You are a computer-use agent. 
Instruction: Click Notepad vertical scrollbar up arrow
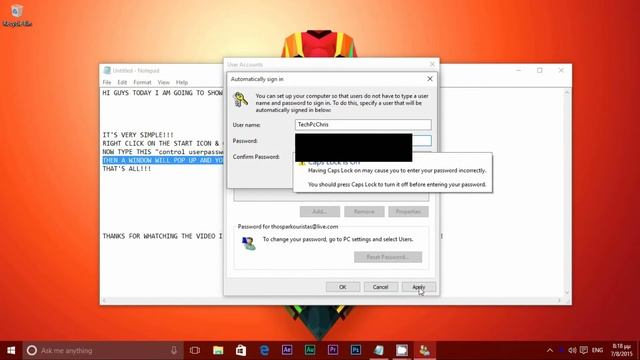(x=567, y=93)
